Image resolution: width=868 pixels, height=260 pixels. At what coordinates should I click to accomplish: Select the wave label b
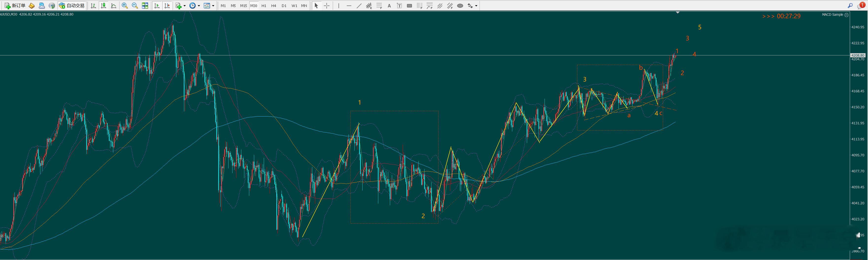[641, 68]
